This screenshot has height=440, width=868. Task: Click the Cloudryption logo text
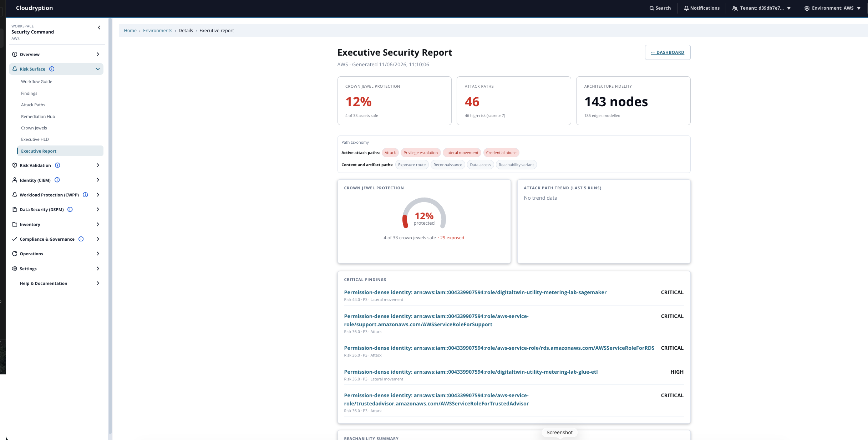(34, 8)
